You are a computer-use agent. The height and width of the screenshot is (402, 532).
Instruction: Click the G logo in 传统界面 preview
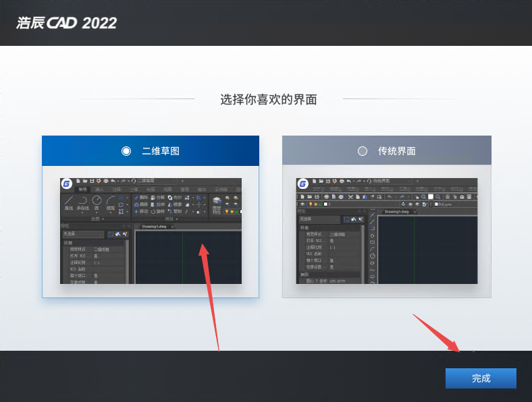coord(303,183)
